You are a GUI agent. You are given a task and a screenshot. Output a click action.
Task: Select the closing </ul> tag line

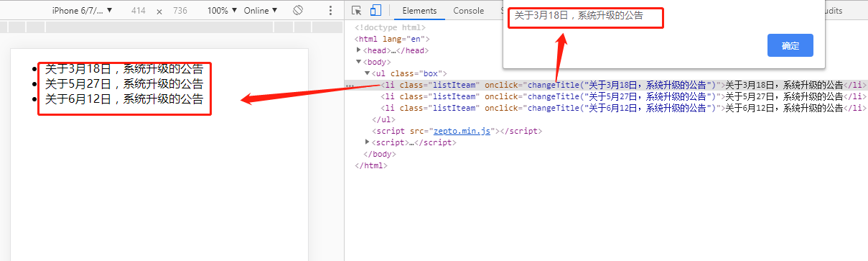point(384,119)
